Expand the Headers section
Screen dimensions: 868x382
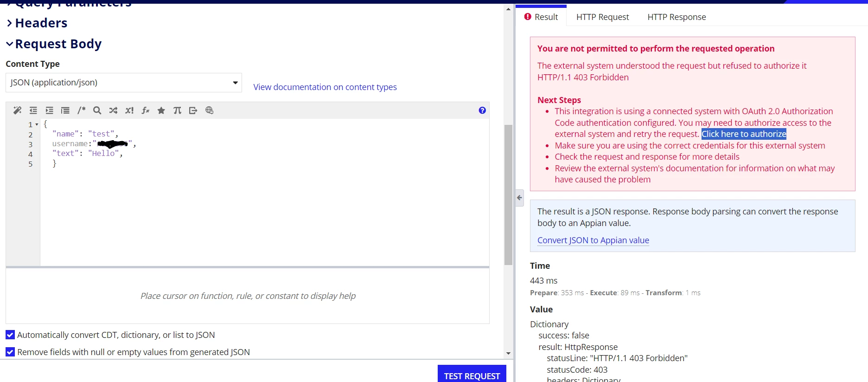tap(37, 23)
